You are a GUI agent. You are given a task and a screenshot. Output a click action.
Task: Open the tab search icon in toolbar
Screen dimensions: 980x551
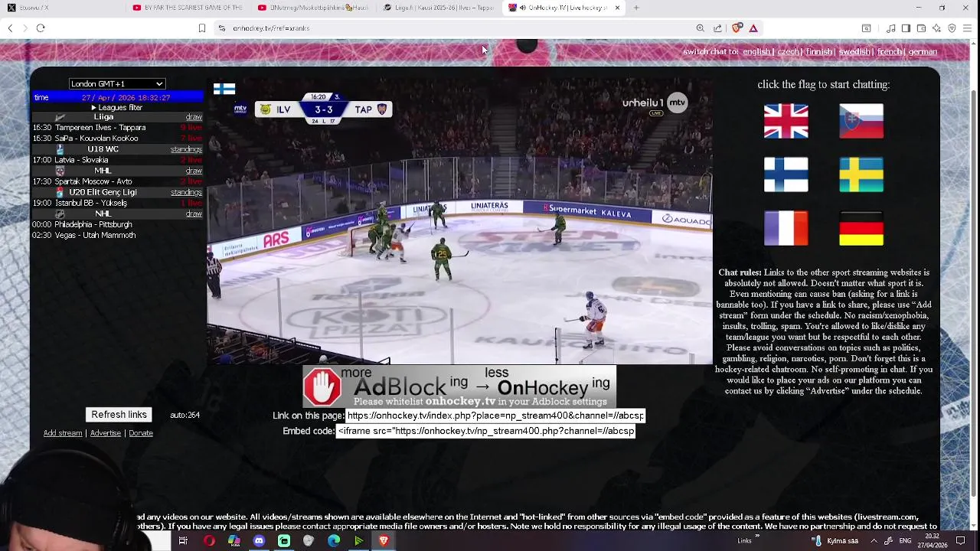click(866, 28)
